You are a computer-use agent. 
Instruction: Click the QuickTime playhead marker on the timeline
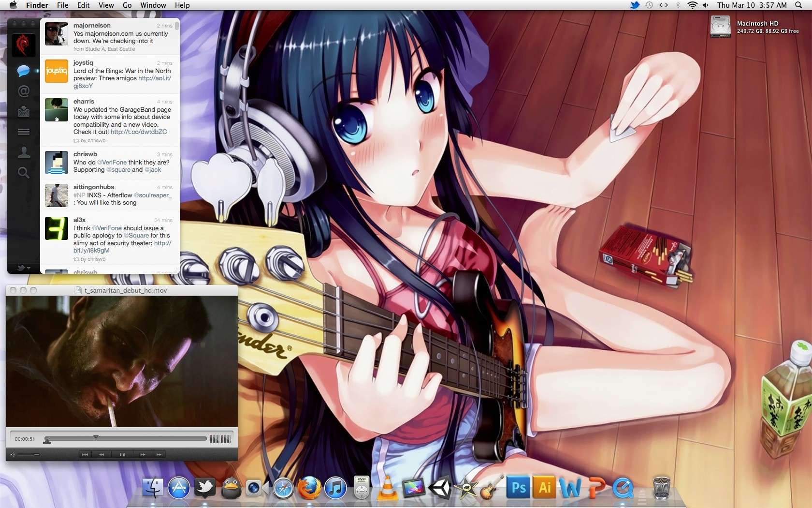click(96, 438)
